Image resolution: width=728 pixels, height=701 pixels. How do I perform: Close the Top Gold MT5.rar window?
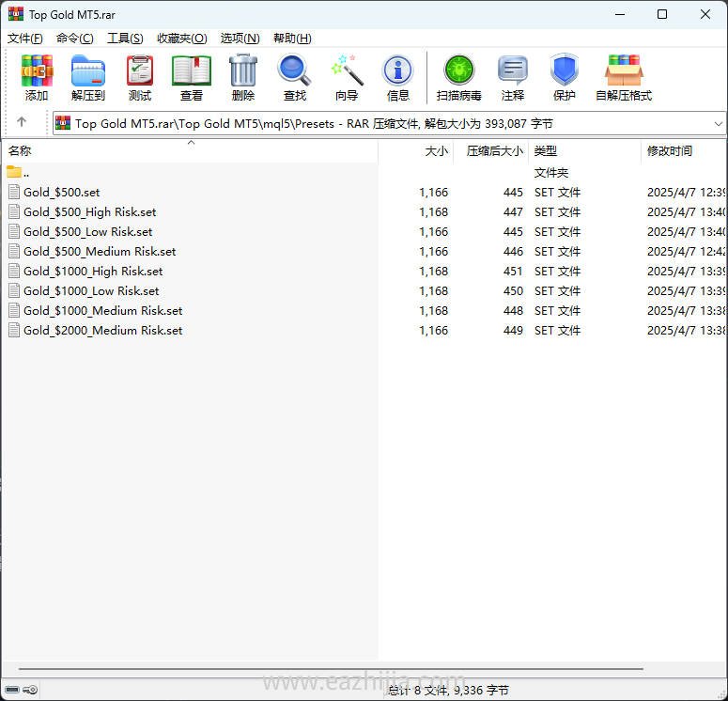click(705, 14)
